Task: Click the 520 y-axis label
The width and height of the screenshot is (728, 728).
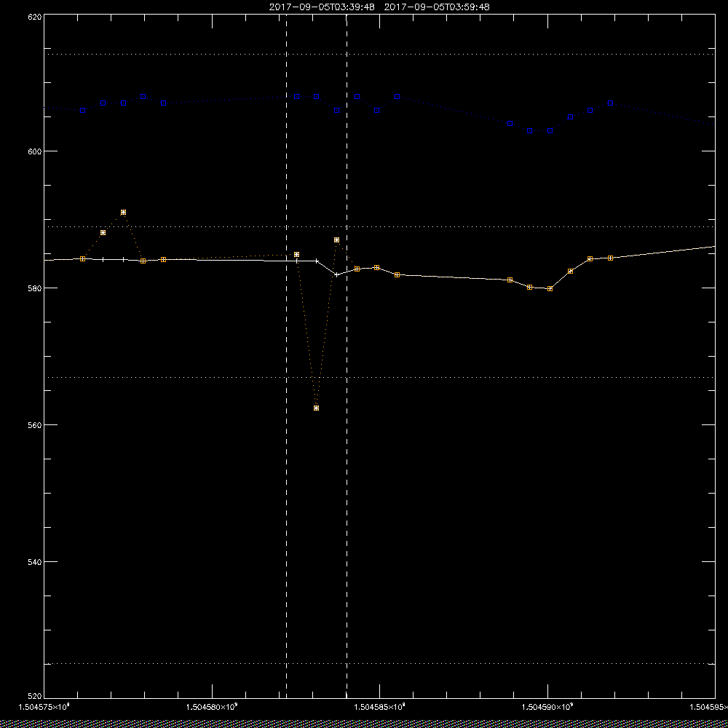Action: tap(34, 697)
